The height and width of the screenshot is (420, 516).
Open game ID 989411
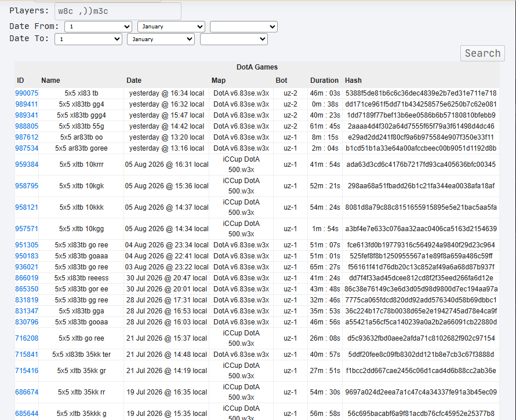tap(27, 104)
